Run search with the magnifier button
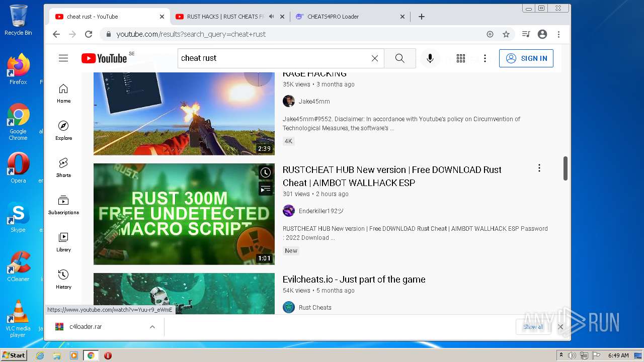The height and width of the screenshot is (362, 644). (400, 58)
